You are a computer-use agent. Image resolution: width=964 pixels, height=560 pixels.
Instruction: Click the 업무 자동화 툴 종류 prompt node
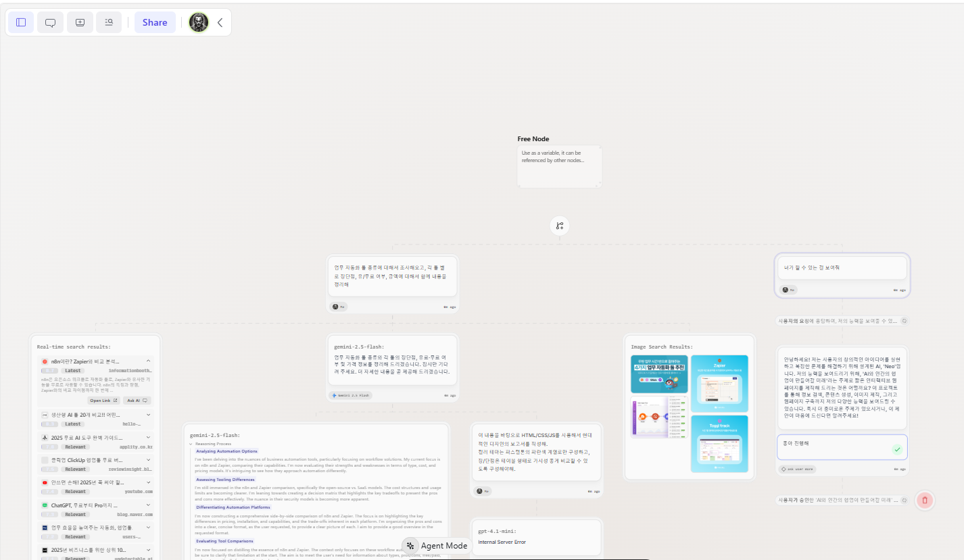tap(392, 276)
